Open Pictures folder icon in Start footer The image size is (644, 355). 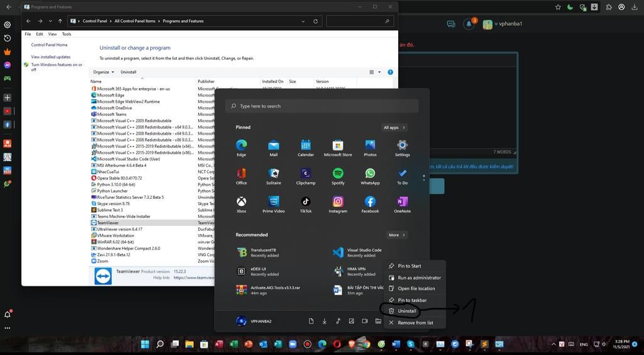pyautogui.click(x=352, y=321)
